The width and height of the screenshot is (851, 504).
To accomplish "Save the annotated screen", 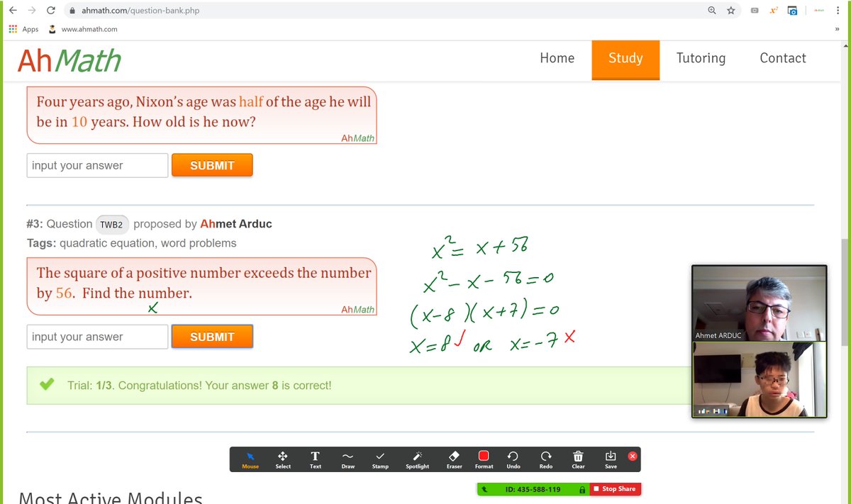I will click(611, 459).
